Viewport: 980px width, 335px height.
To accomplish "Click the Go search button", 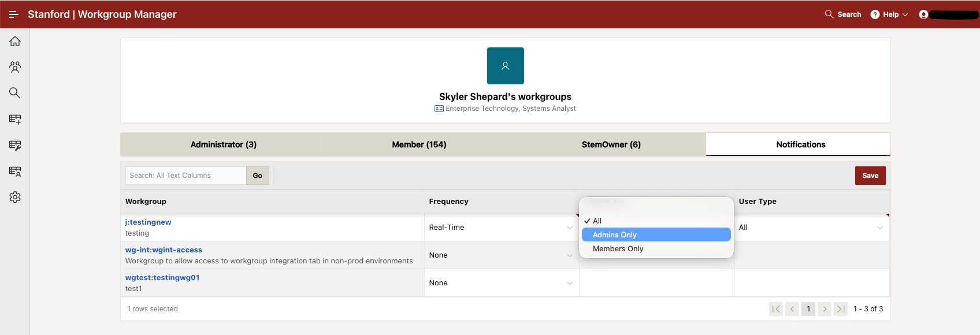I will tap(258, 176).
